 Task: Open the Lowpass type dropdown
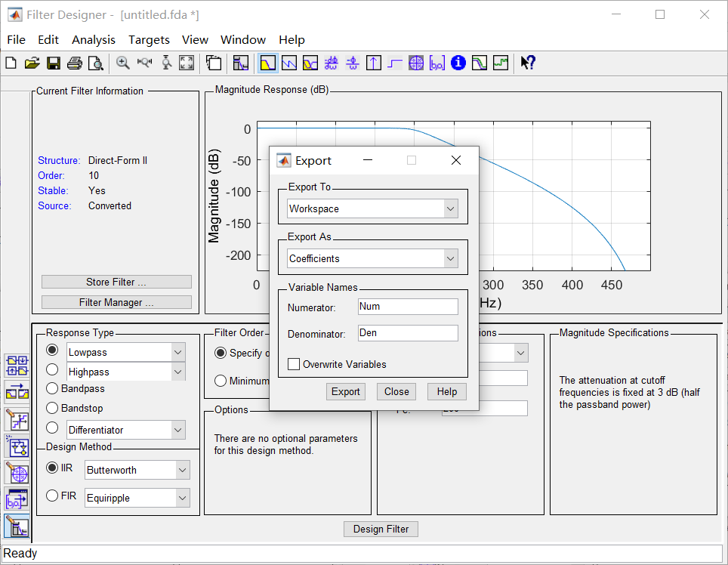[x=177, y=353]
